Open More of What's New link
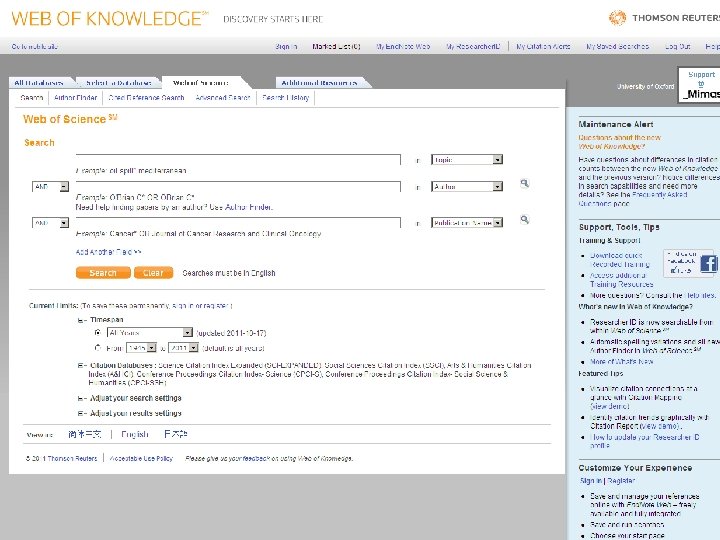 (622, 362)
